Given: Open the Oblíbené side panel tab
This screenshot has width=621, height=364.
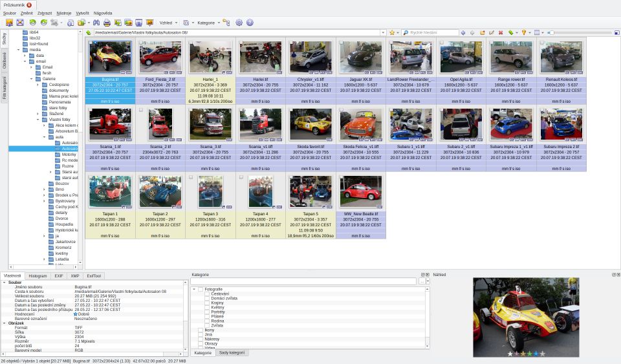Looking at the screenshot, I should point(5,60).
